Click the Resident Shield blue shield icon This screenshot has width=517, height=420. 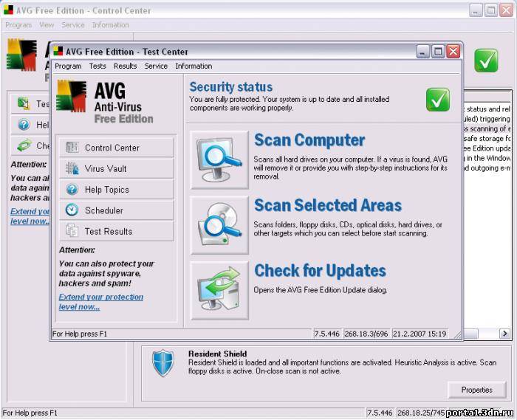(x=163, y=363)
